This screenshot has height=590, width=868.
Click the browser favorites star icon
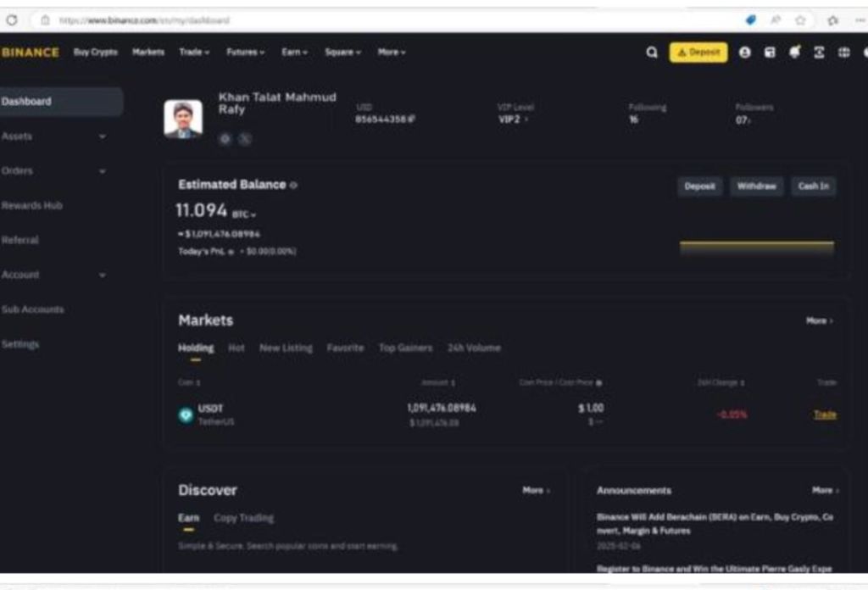coord(800,19)
